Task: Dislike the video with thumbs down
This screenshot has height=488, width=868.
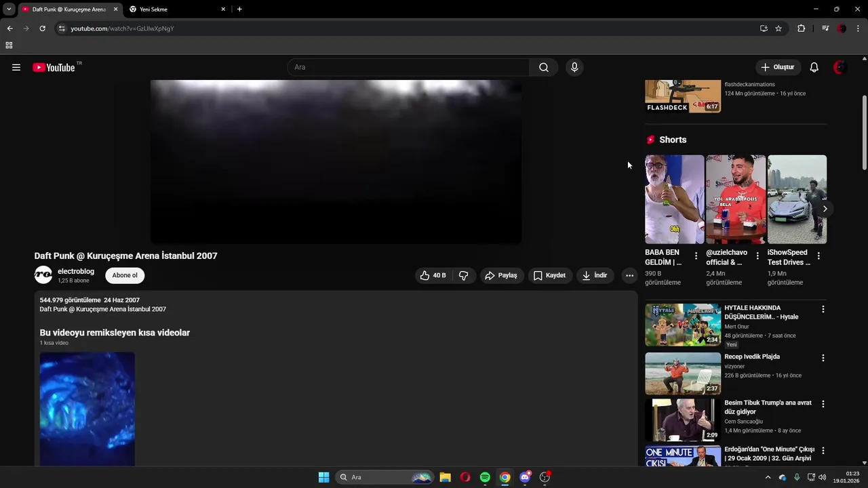Action: point(464,275)
